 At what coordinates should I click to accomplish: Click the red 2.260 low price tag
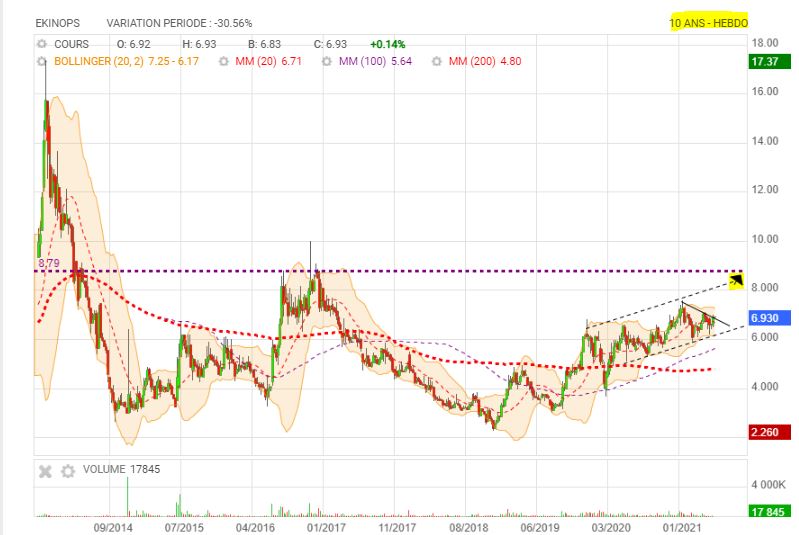769,432
